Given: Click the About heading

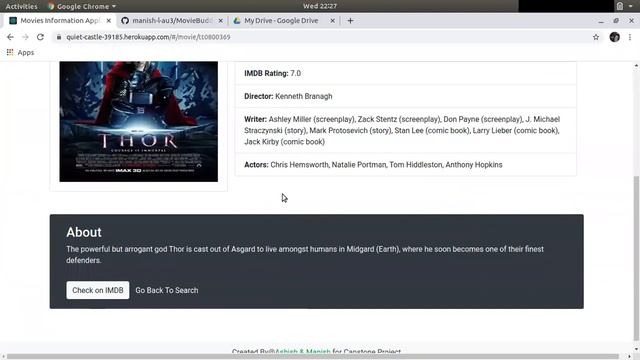Looking at the screenshot, I should coord(84,232).
